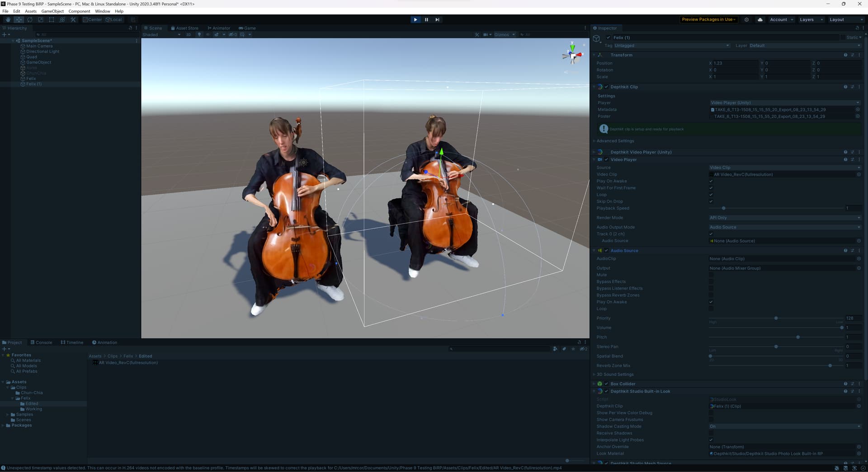The image size is (868, 472).
Task: Expand 3D Sound Settings section
Action: tap(615, 374)
